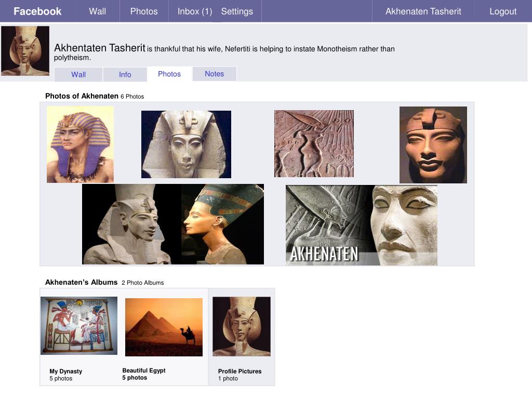Image resolution: width=532 pixels, height=399 pixels.
Task: Open Photos in the top navigation bar
Action: (x=144, y=11)
